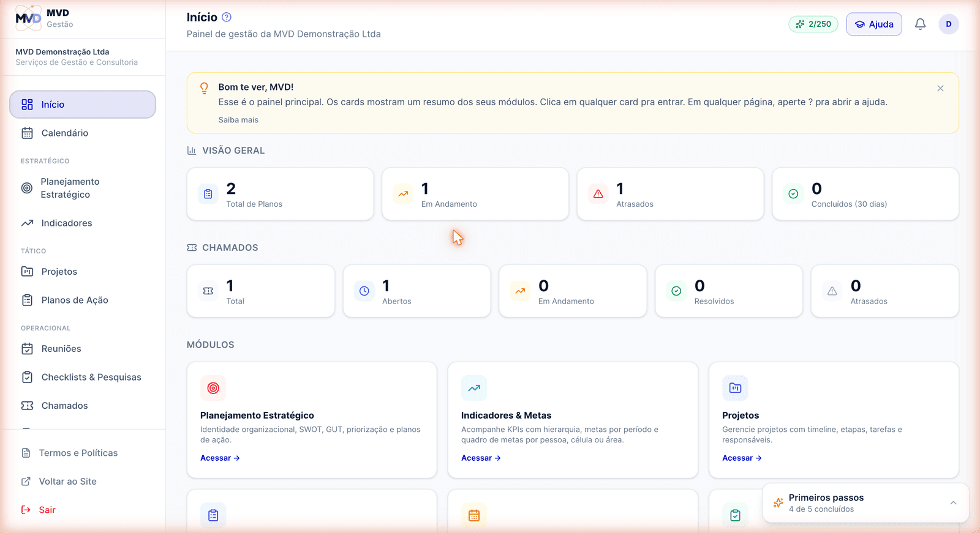Click the Atrasados warning icon under Visão Geral
Screen dimensions: 980x533
(598, 194)
